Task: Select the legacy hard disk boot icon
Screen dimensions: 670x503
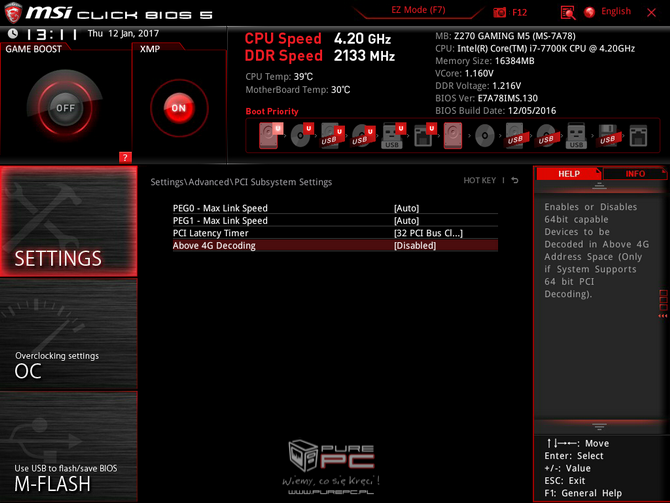Action: pyautogui.click(x=453, y=136)
